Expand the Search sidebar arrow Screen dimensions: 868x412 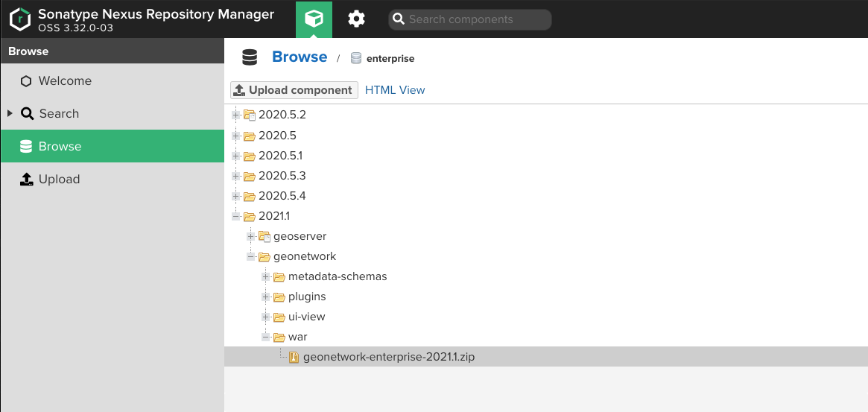coord(10,113)
